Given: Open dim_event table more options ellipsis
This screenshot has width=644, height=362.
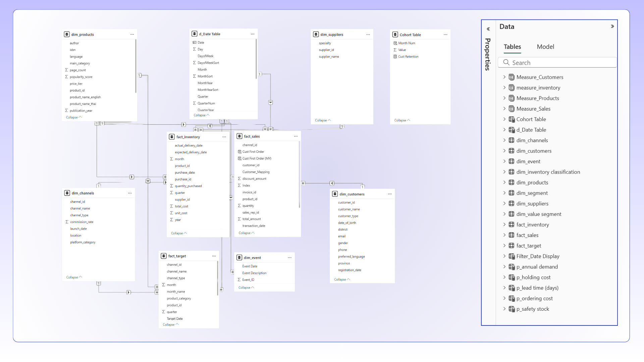Looking at the screenshot, I should pyautogui.click(x=289, y=258).
